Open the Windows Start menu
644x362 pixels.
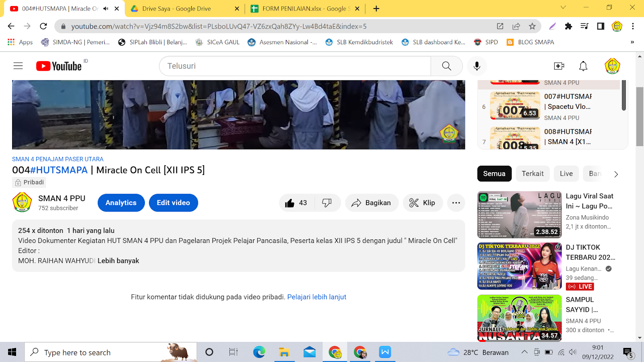pyautogui.click(x=12, y=352)
